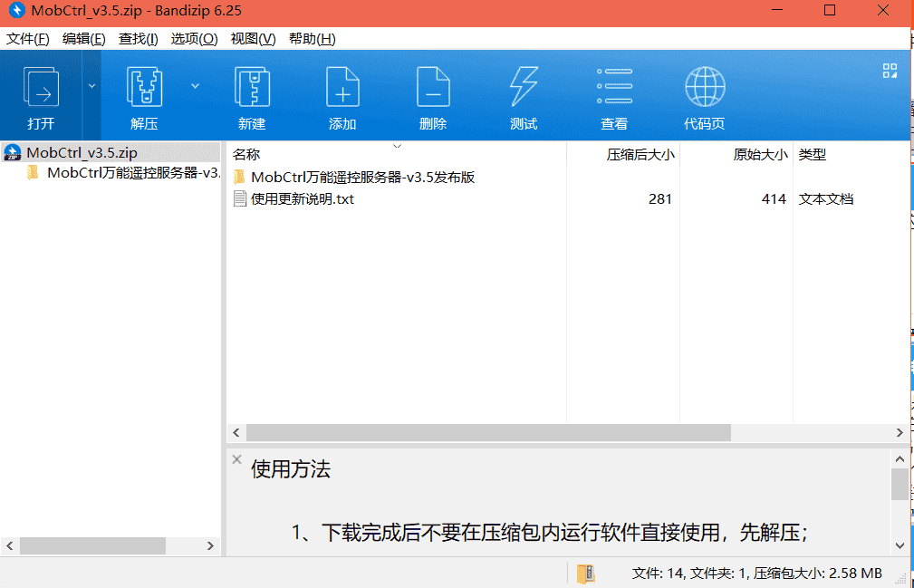Click the comment pane vertical scrollbar thumb
The image size is (914, 588).
pyautogui.click(x=900, y=484)
